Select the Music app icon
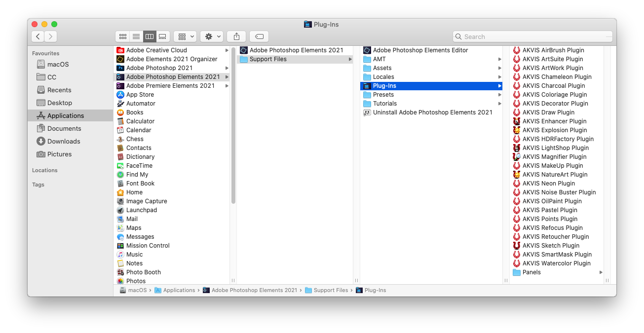Screen dimensions: 644x333 (120, 255)
